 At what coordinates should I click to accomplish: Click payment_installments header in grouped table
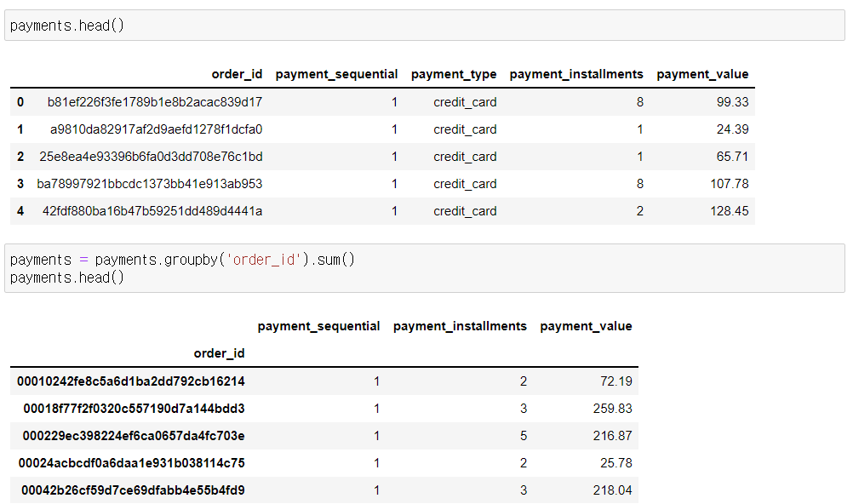(x=460, y=326)
